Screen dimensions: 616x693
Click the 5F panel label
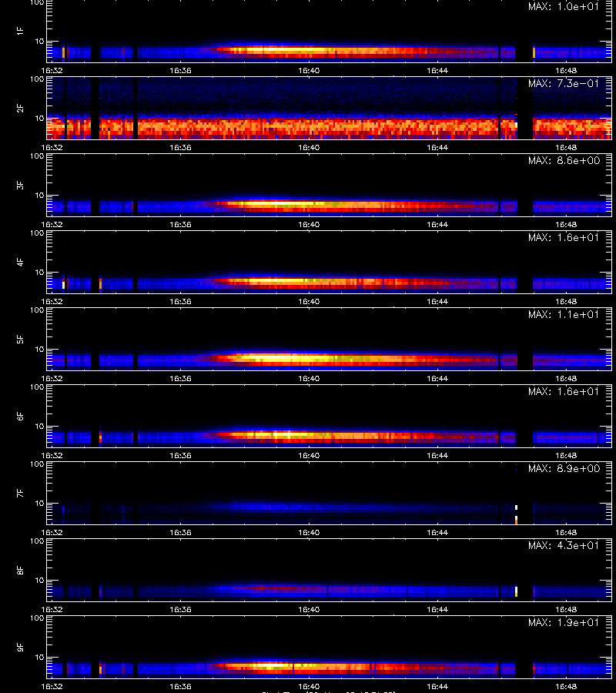[20, 339]
